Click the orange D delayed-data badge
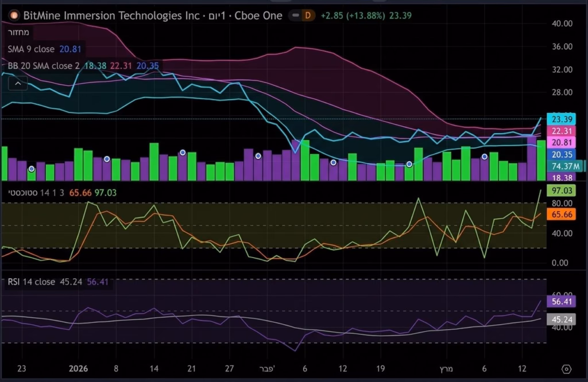This screenshot has height=382, width=588. pyautogui.click(x=307, y=15)
